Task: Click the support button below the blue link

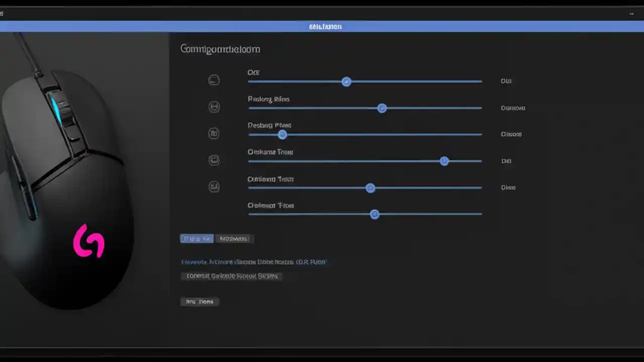Action: tap(231, 276)
